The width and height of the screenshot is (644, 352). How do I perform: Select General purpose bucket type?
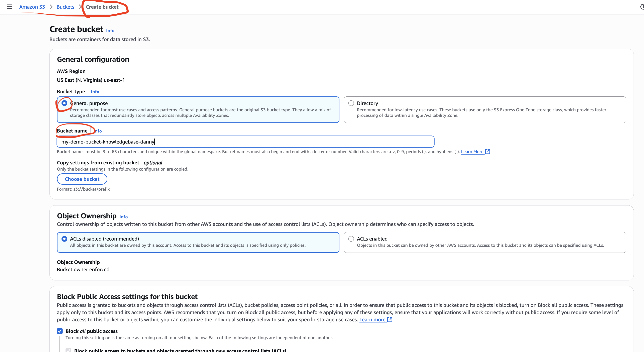pyautogui.click(x=65, y=103)
